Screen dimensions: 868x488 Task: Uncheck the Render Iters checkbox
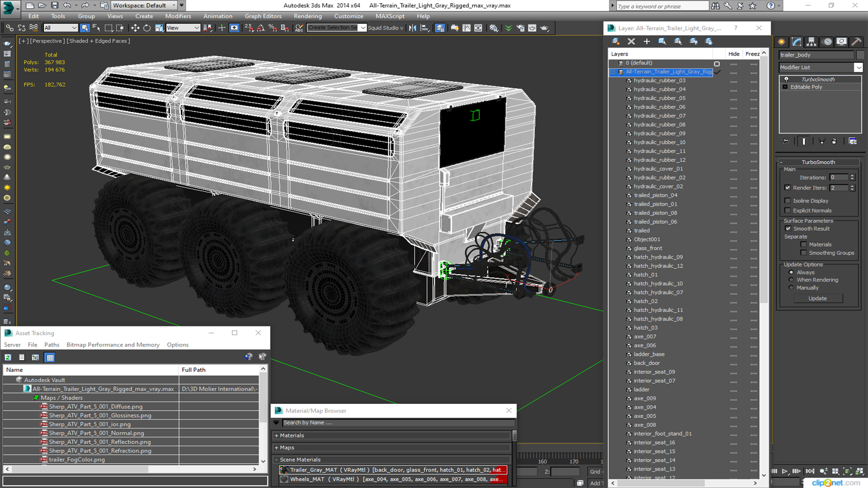[788, 188]
